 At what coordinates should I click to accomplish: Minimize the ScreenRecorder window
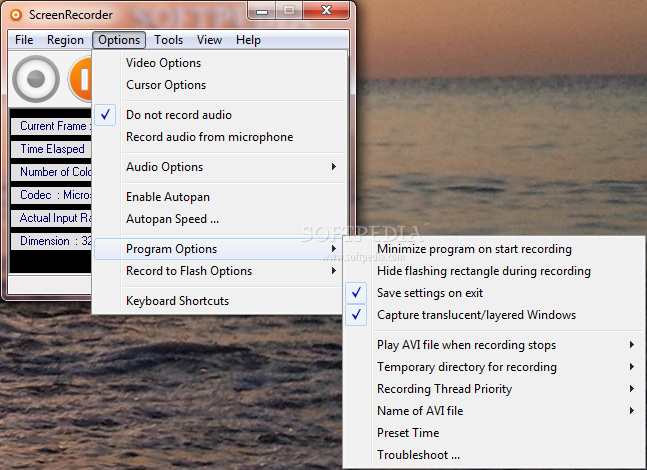[262, 11]
